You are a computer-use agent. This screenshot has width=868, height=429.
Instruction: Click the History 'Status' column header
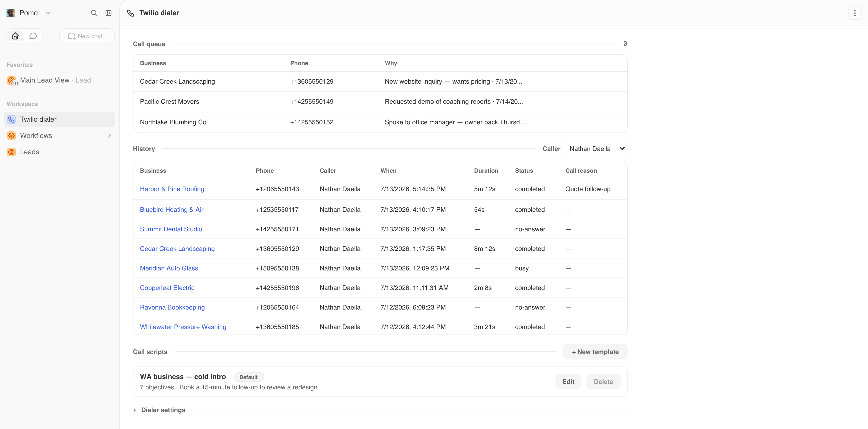pyautogui.click(x=524, y=171)
